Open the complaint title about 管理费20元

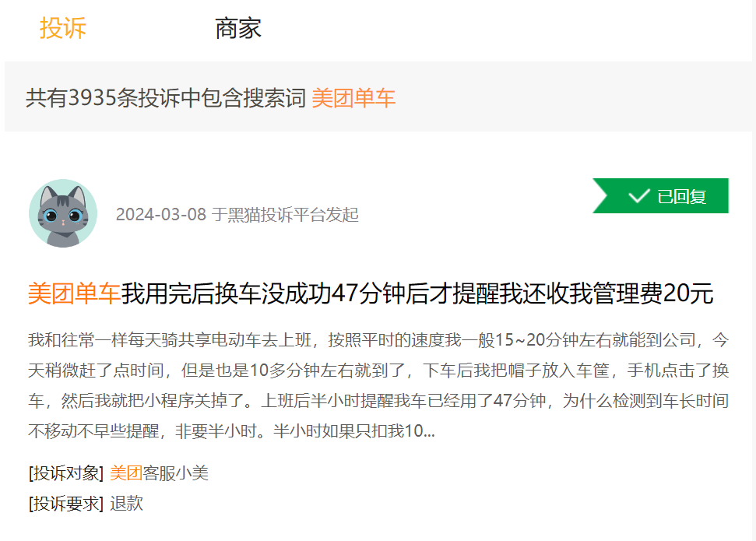pos(417,293)
